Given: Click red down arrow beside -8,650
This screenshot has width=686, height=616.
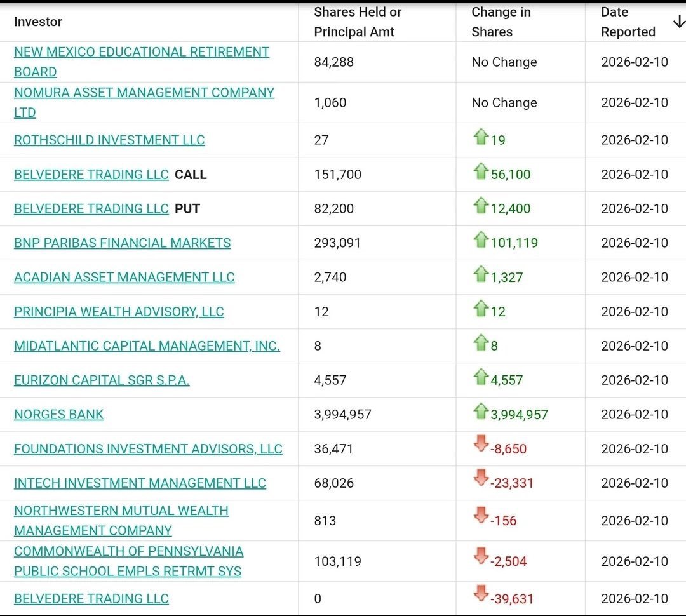Looking at the screenshot, I should [x=481, y=443].
